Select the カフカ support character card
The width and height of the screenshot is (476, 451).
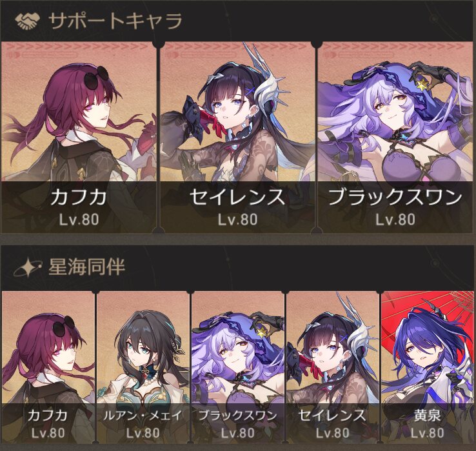[x=79, y=137]
